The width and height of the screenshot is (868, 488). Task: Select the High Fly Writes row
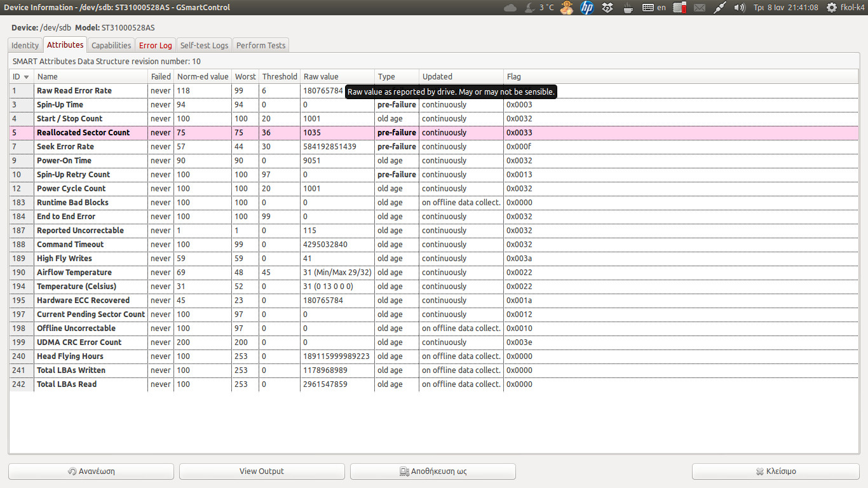[434, 259]
